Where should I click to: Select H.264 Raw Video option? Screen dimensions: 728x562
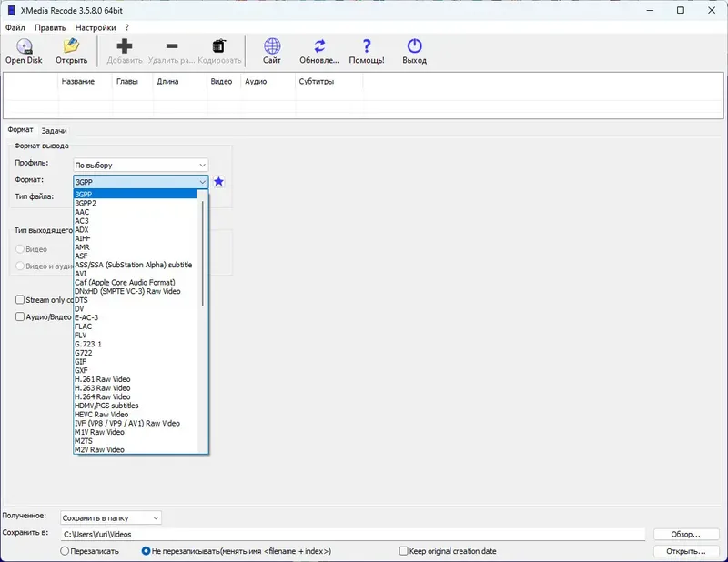point(136,396)
